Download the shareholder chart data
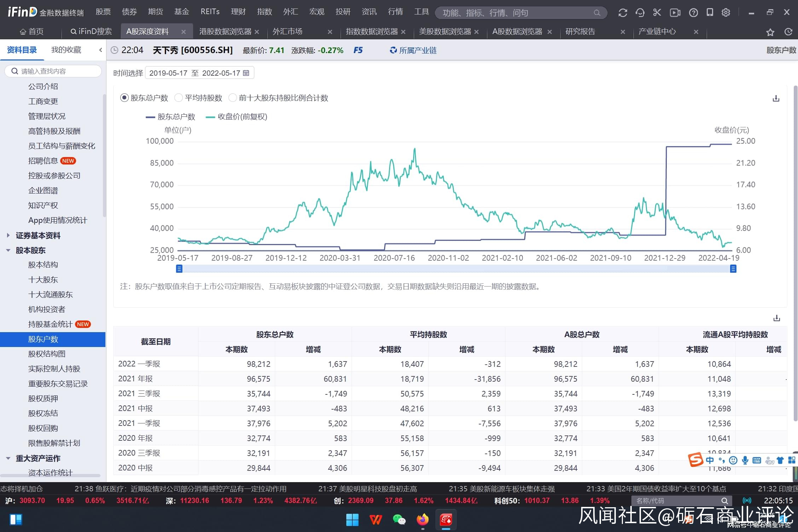The width and height of the screenshot is (798, 532). [x=776, y=98]
